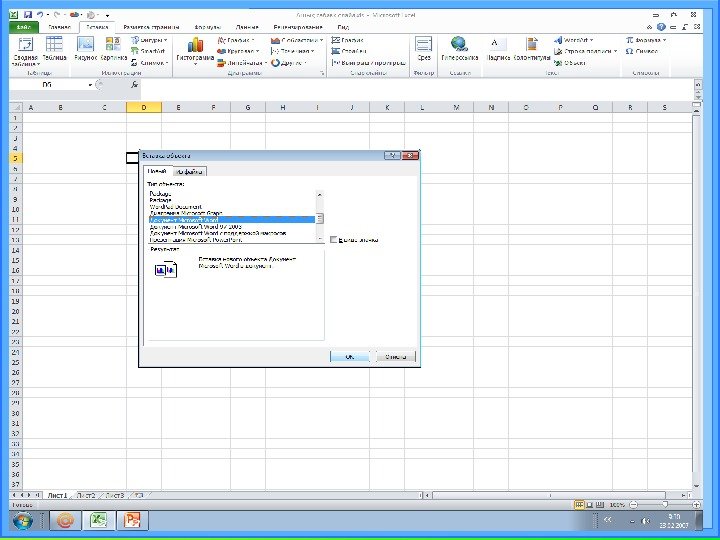Switch to the Формулы ribbon tab
The image size is (720, 540).
[x=207, y=27]
